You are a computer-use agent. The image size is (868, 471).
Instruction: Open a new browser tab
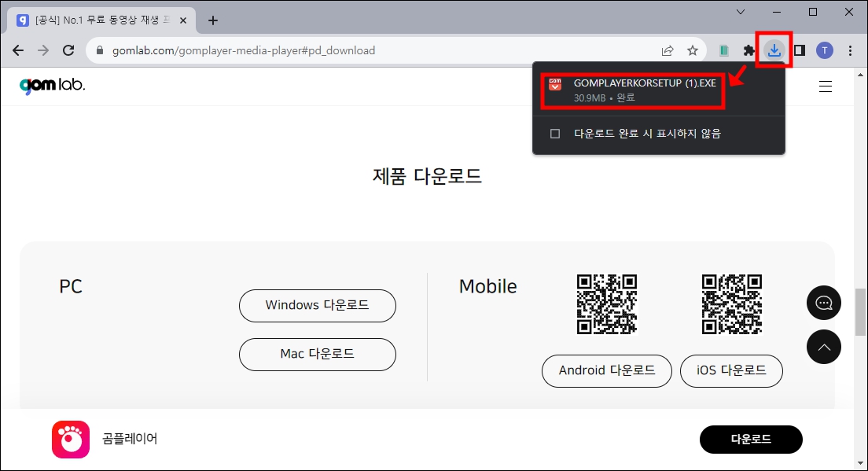click(x=213, y=20)
